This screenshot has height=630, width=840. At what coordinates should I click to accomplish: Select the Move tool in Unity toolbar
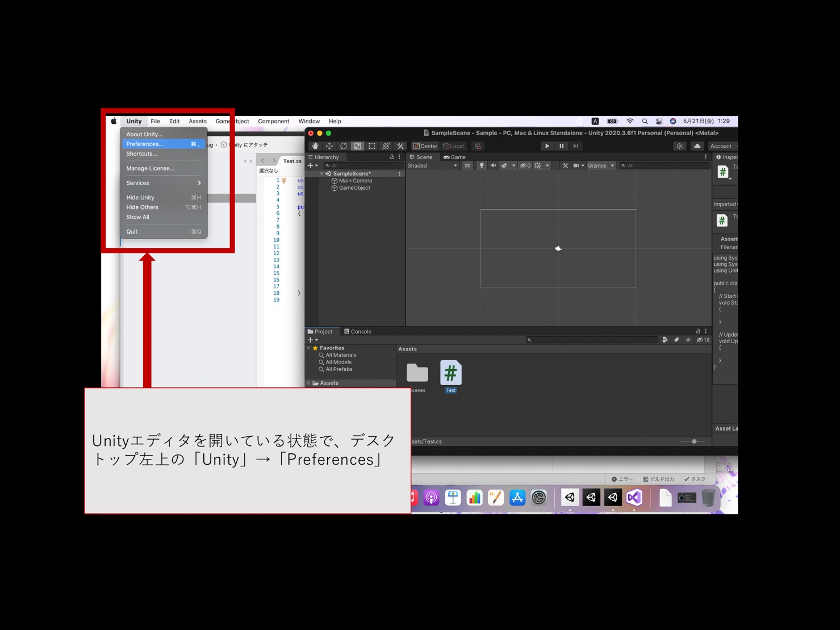329,146
